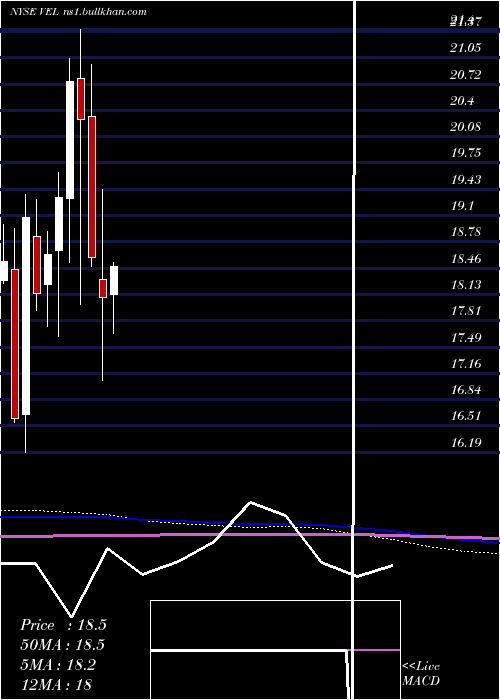Select the 18.13 price axis label
The height and width of the screenshot is (700, 500).
point(466,284)
